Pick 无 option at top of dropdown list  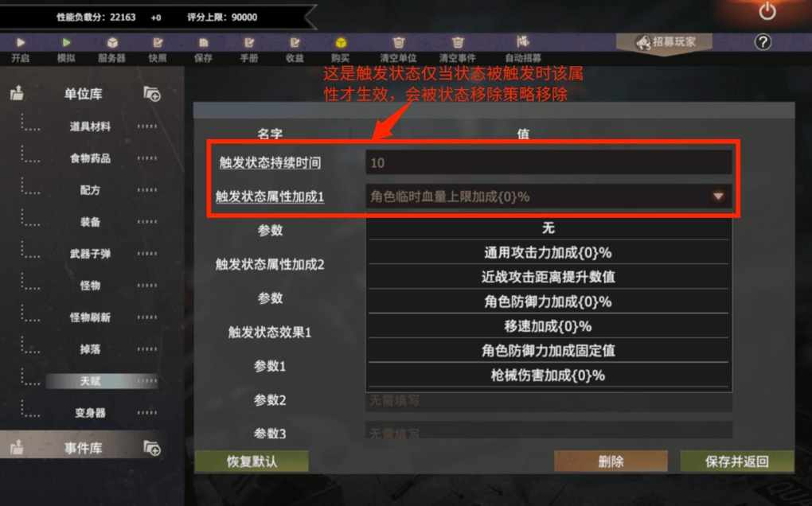click(x=548, y=228)
